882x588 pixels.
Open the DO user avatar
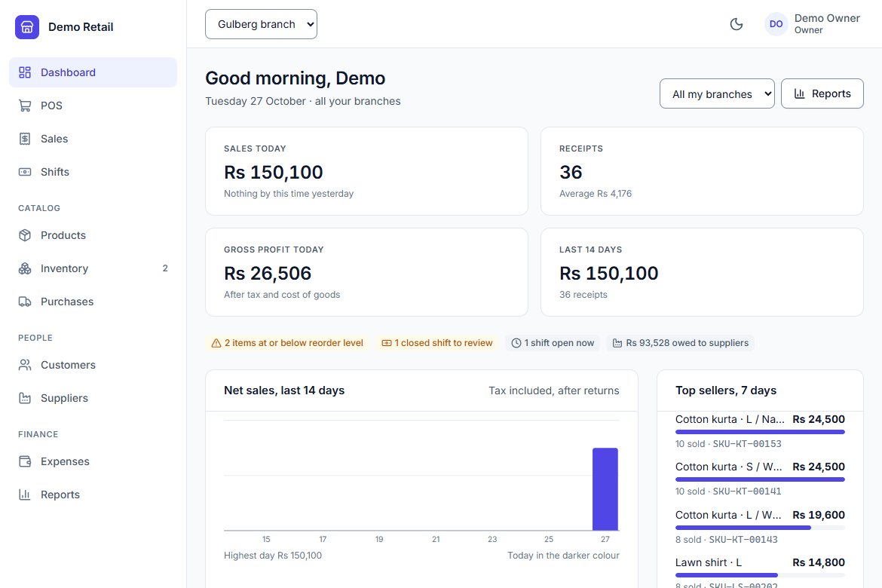(776, 24)
